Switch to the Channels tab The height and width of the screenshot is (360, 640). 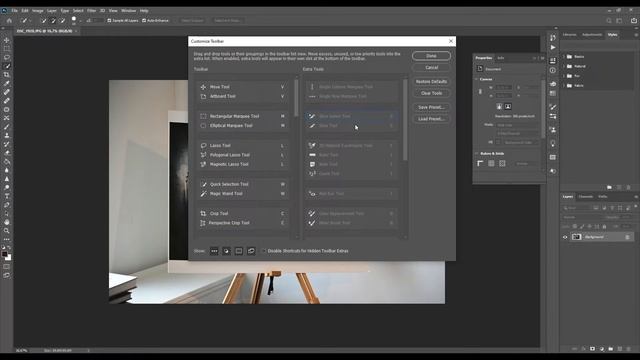click(x=586, y=197)
